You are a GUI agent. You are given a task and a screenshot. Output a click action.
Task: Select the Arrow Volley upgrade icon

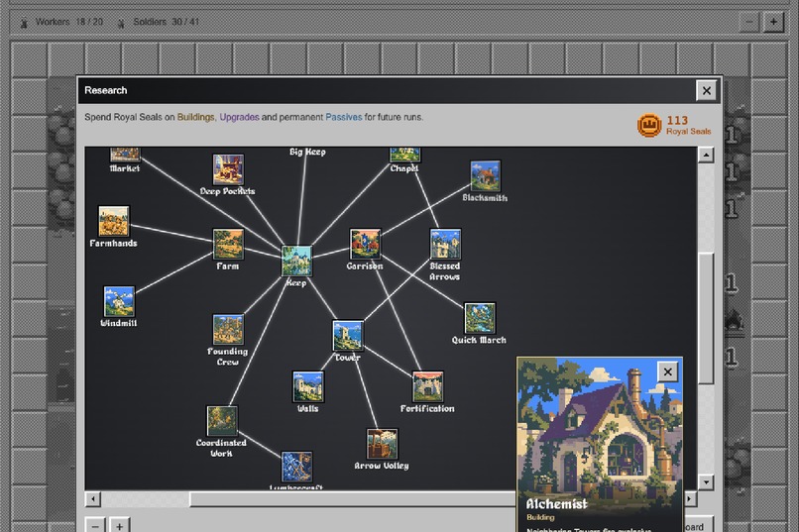click(382, 444)
